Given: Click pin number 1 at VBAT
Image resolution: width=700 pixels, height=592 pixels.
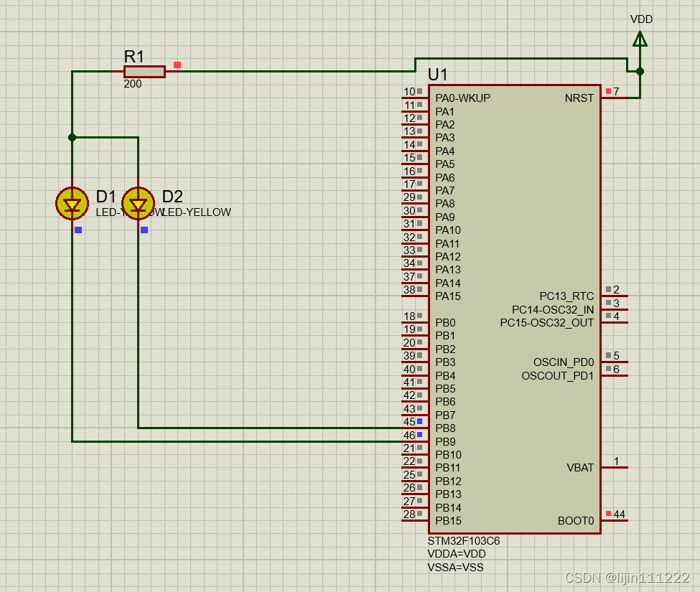Looking at the screenshot, I should point(616,461).
